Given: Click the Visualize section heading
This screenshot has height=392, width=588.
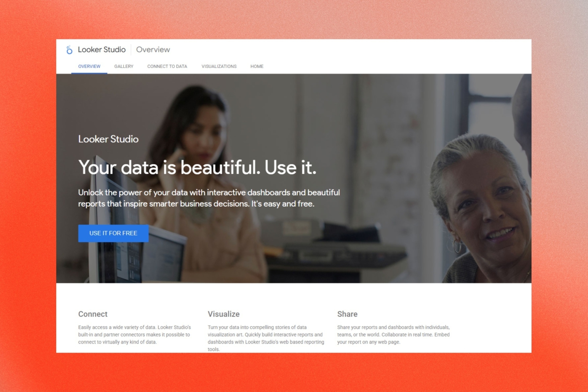Looking at the screenshot, I should point(224,314).
